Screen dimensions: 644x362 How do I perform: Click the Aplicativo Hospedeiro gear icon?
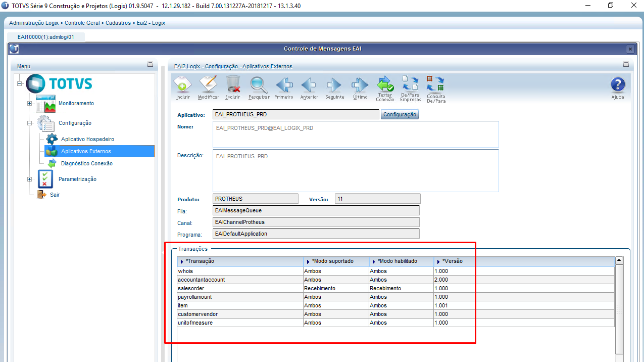(52, 139)
